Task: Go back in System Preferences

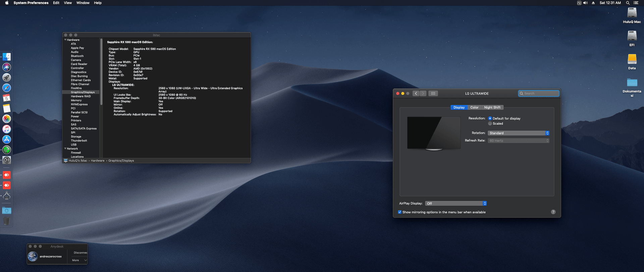Action: [x=416, y=93]
